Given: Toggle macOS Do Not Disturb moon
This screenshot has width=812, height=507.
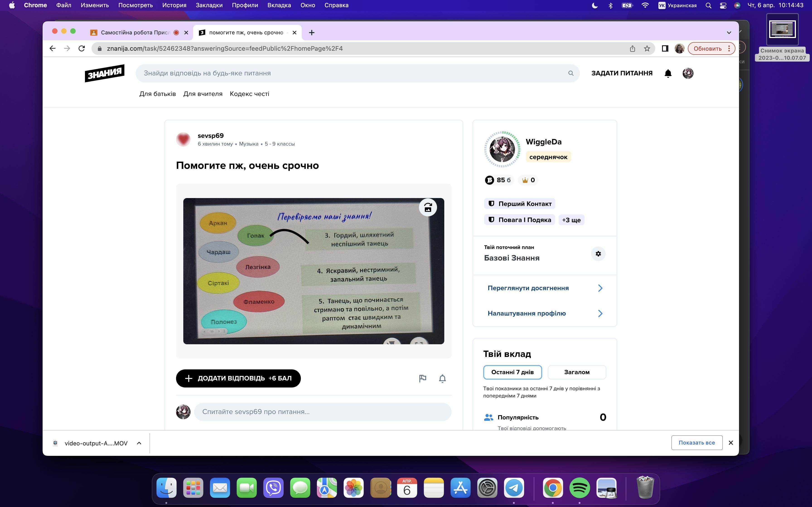Looking at the screenshot, I should pos(594,5).
